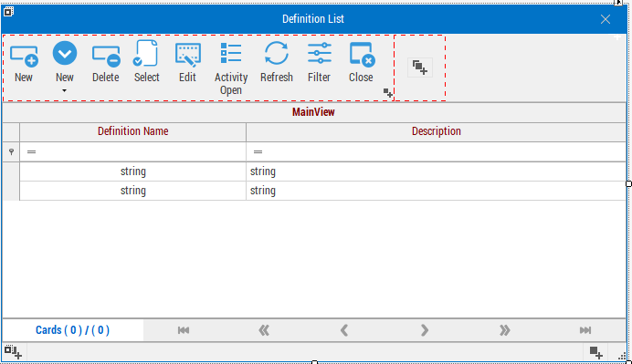Click the designer icon in title bar corner
The height and width of the screenshot is (364, 632).
9,12
